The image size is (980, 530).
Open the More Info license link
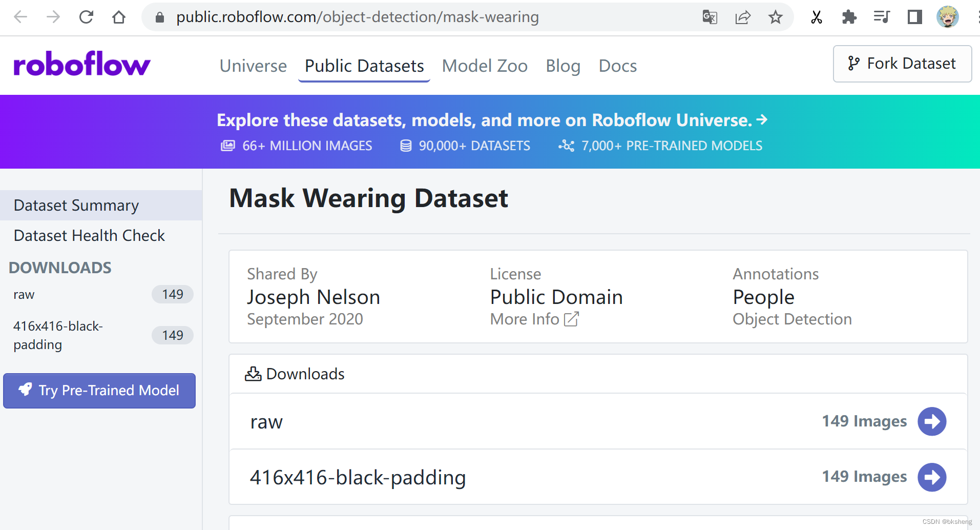click(x=534, y=319)
